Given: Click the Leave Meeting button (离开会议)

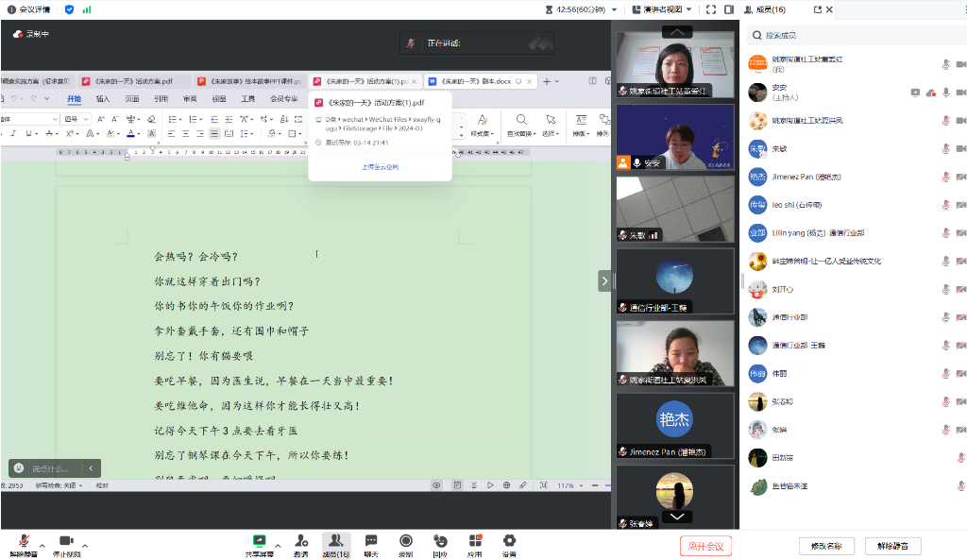Looking at the screenshot, I should tap(705, 546).
